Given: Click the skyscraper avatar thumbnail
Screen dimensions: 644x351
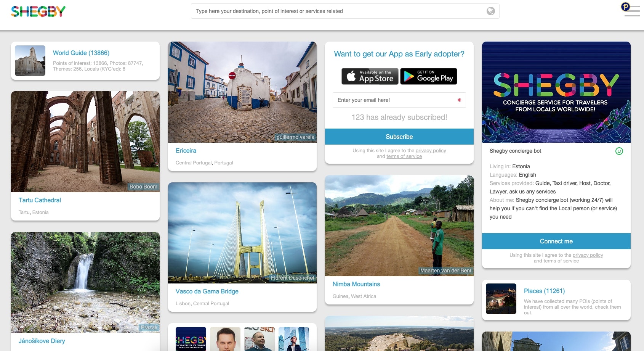Looking at the screenshot, I should coord(294,339).
